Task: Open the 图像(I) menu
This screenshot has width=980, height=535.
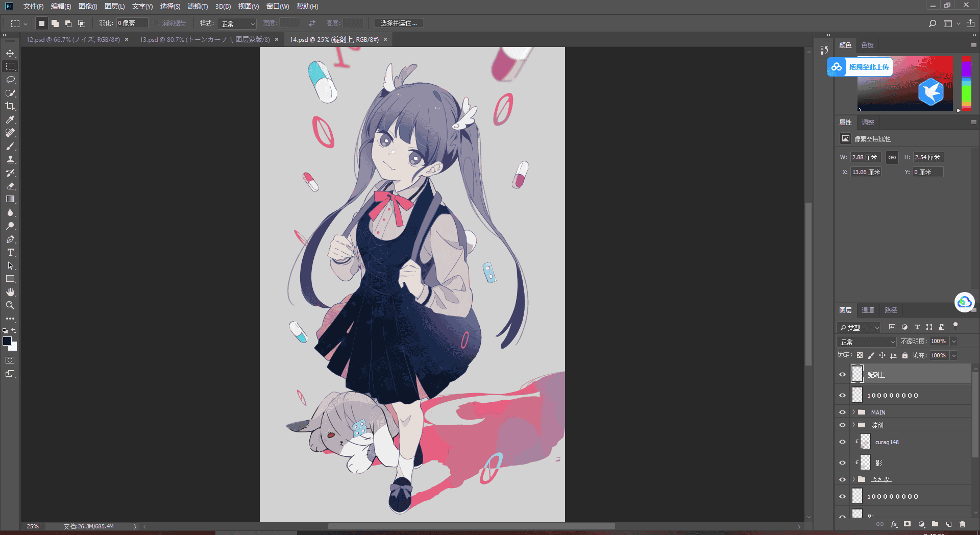Action: [x=88, y=7]
